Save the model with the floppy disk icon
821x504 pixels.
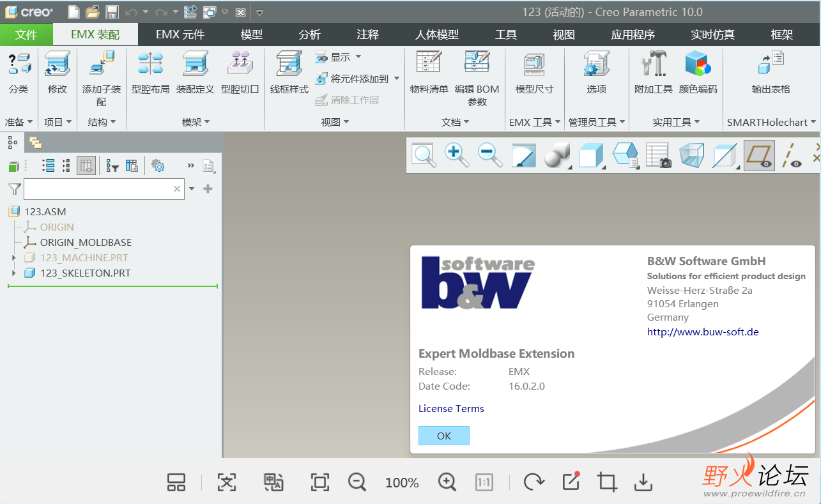coord(112,11)
